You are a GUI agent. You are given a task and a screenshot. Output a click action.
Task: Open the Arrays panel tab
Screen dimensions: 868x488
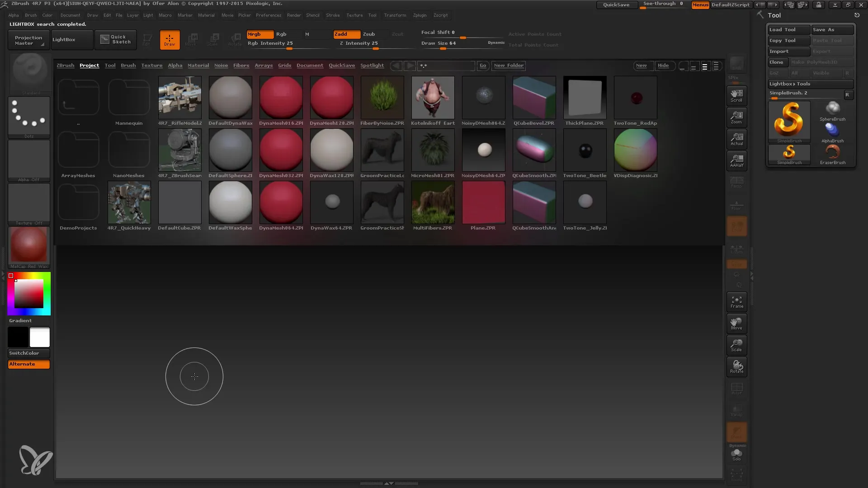[x=263, y=65]
